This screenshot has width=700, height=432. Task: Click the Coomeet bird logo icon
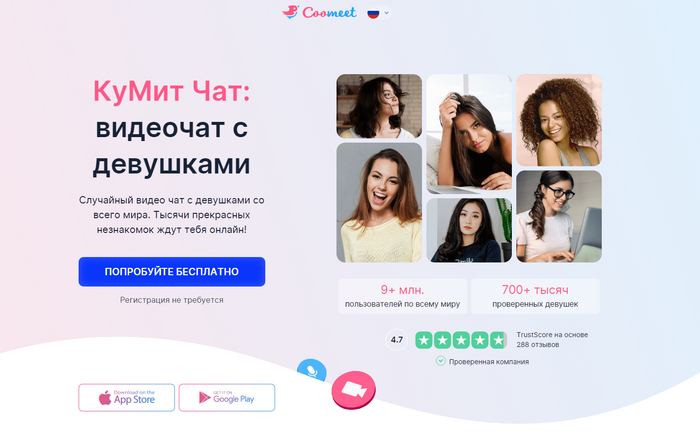[x=290, y=12]
